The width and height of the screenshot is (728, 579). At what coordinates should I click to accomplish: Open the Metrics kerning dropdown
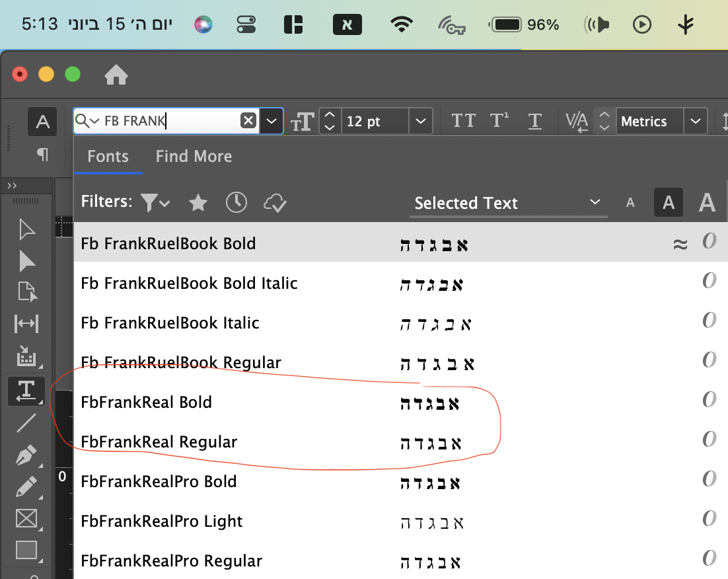click(x=695, y=121)
